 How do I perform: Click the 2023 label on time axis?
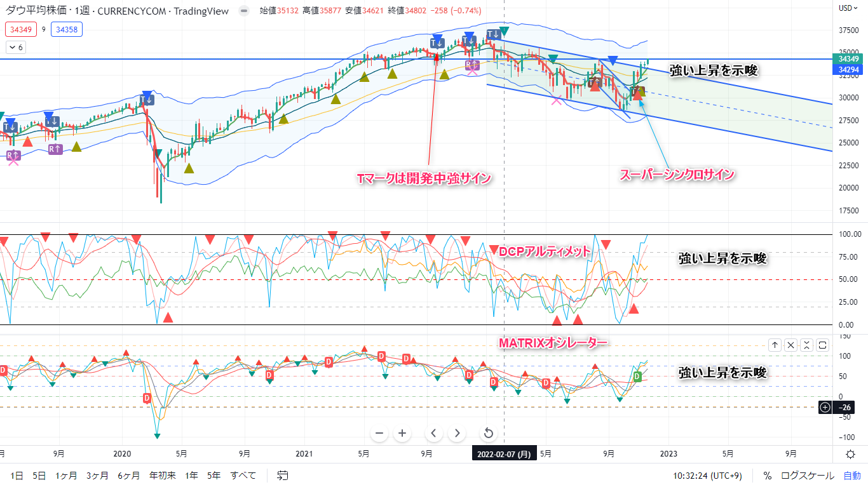point(668,454)
